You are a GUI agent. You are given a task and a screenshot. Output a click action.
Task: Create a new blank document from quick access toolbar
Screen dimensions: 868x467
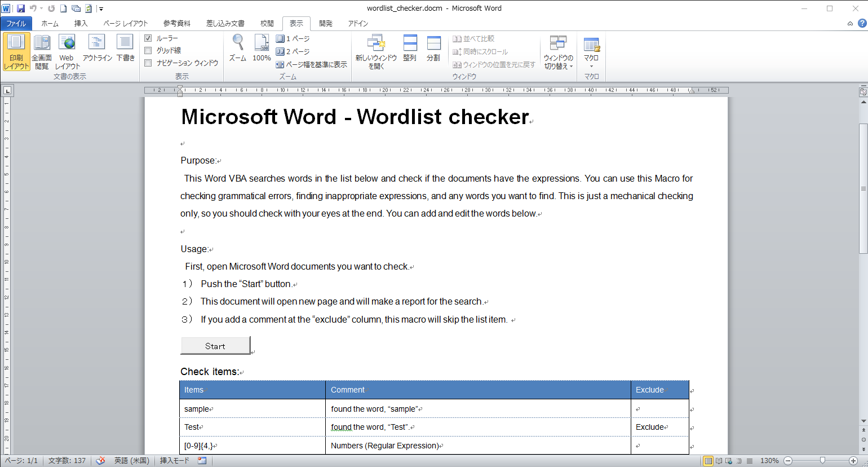pyautogui.click(x=64, y=8)
